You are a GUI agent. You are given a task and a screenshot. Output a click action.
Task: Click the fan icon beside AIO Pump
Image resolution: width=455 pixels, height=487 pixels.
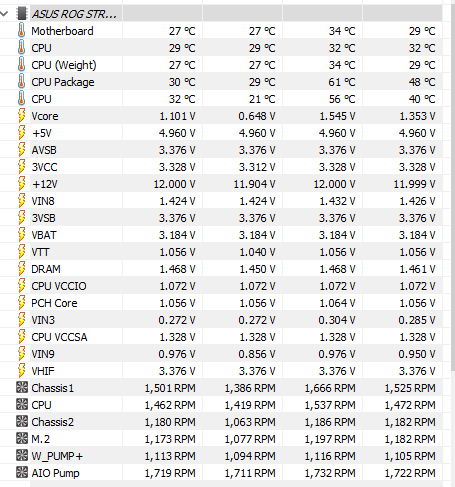[x=22, y=472]
